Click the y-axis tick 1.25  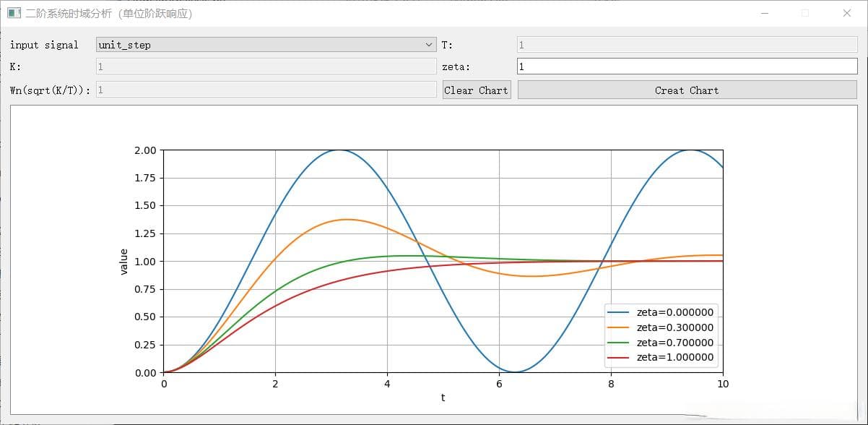point(145,233)
